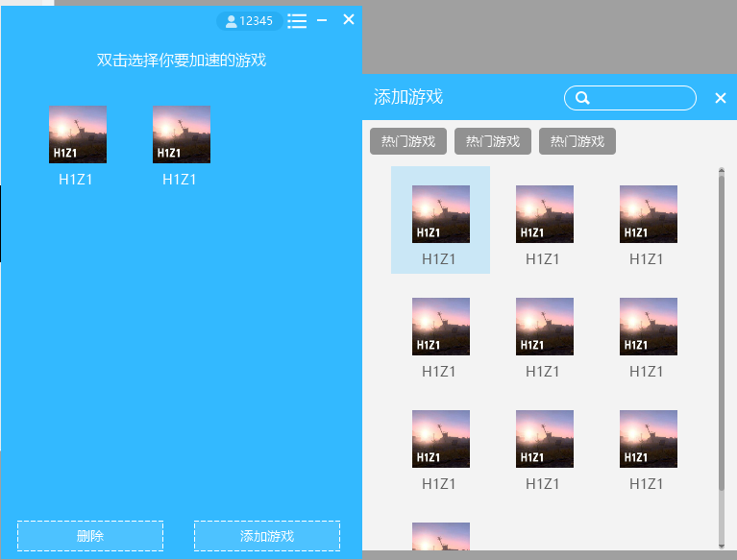Click the 删除 button
This screenshot has width=737, height=560.
(90, 536)
